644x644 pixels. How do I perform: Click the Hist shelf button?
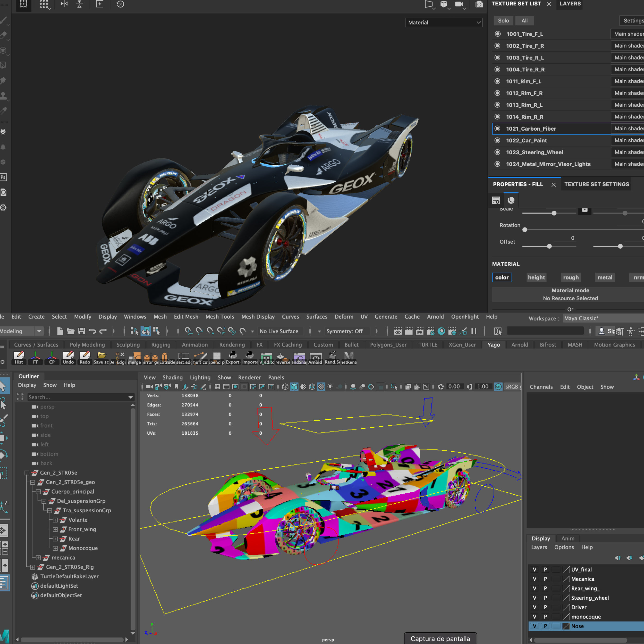tap(19, 358)
